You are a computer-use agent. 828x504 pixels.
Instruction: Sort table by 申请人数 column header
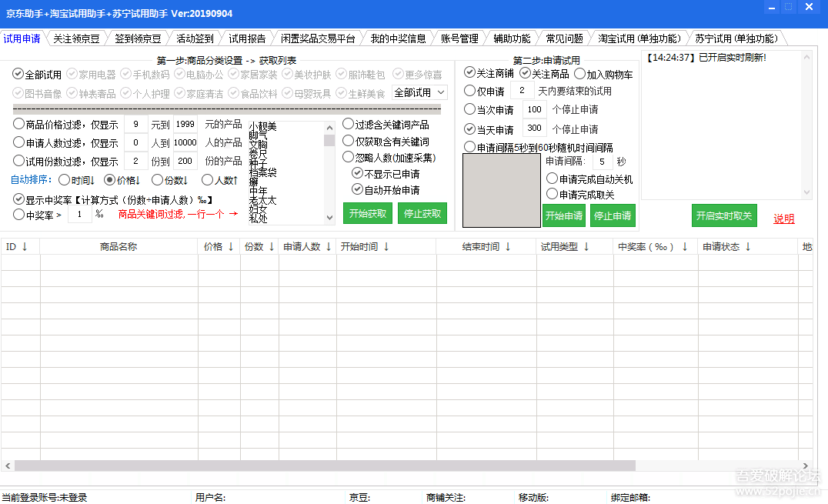tap(307, 247)
